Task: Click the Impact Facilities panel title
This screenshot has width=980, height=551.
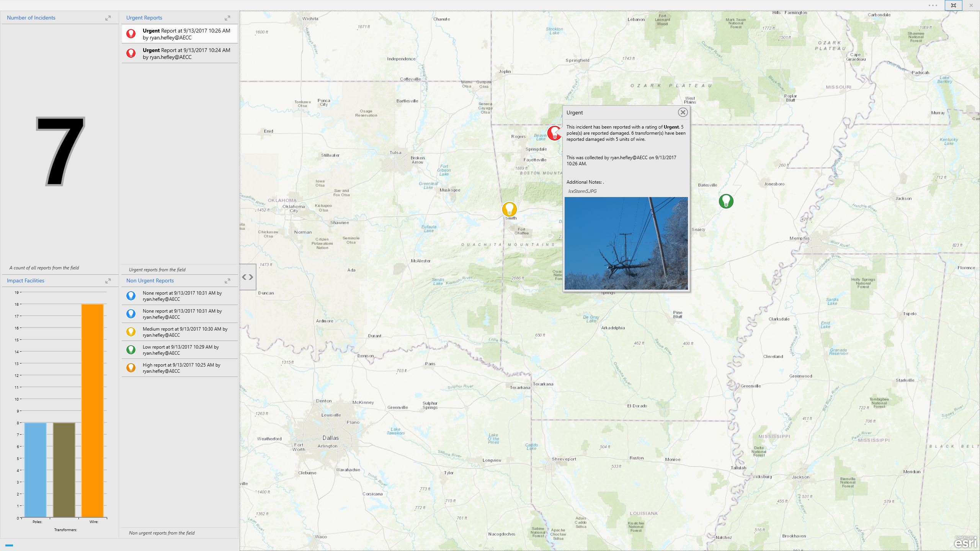Action: [26, 281]
